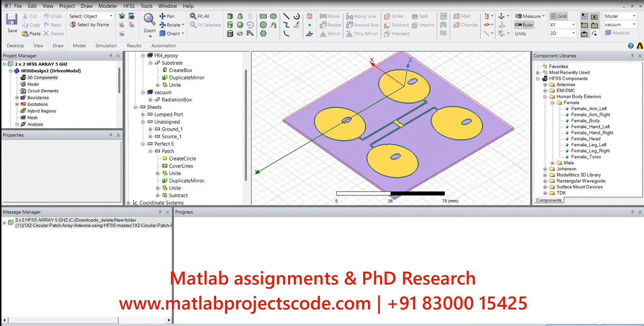Switch to the Simulation ribbon tab
This screenshot has width=644, height=326.
click(x=106, y=46)
